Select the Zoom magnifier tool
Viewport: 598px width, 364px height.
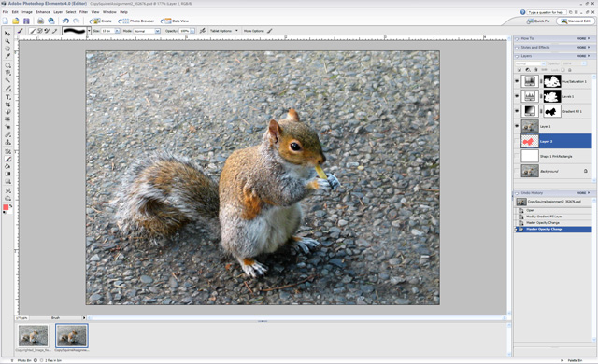[x=7, y=41]
